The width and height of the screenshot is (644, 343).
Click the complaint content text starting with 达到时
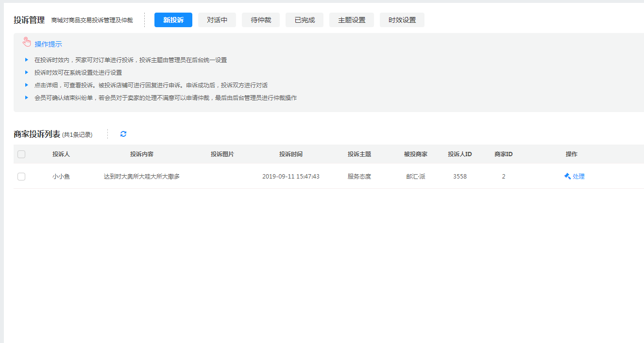pos(142,177)
